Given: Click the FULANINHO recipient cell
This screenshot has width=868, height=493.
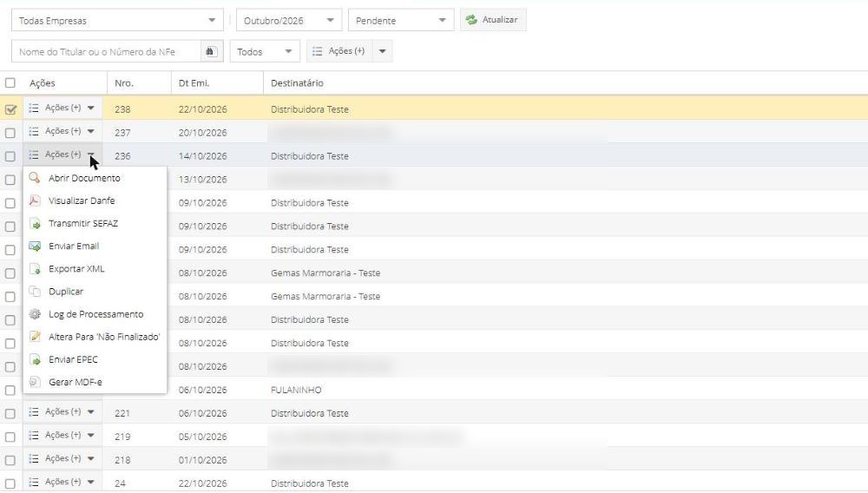Looking at the screenshot, I should (x=296, y=390).
